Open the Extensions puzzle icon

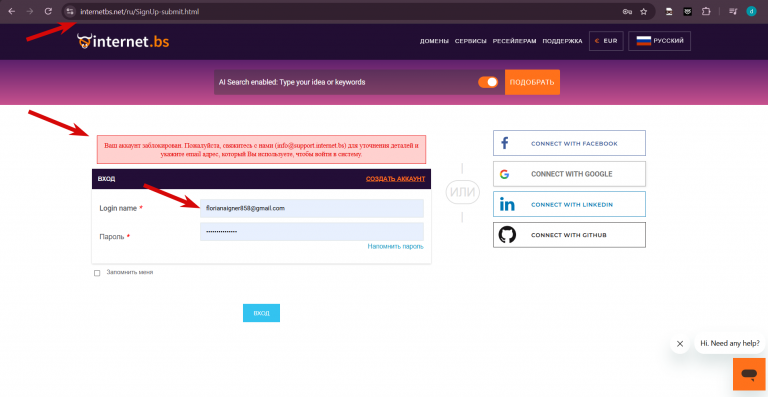[x=706, y=11]
